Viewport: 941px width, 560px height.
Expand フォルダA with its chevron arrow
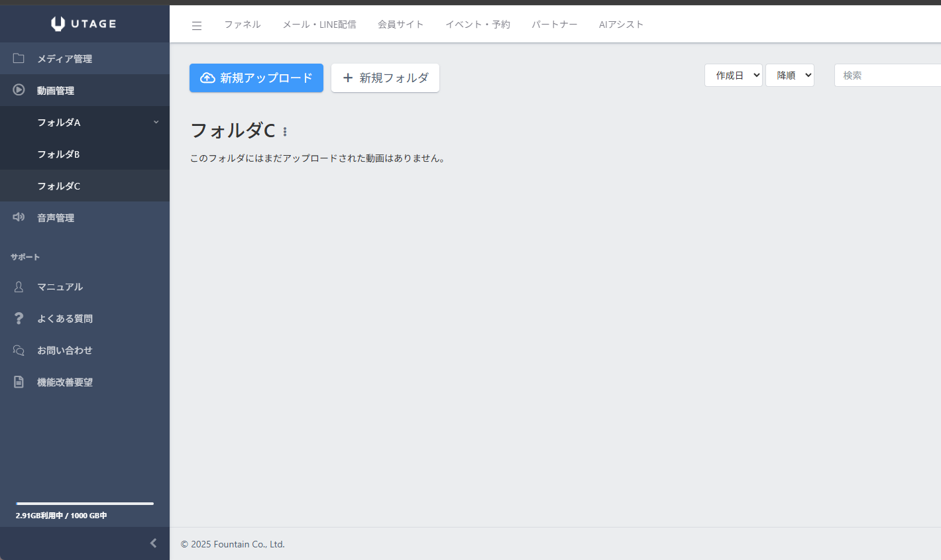[x=156, y=122]
